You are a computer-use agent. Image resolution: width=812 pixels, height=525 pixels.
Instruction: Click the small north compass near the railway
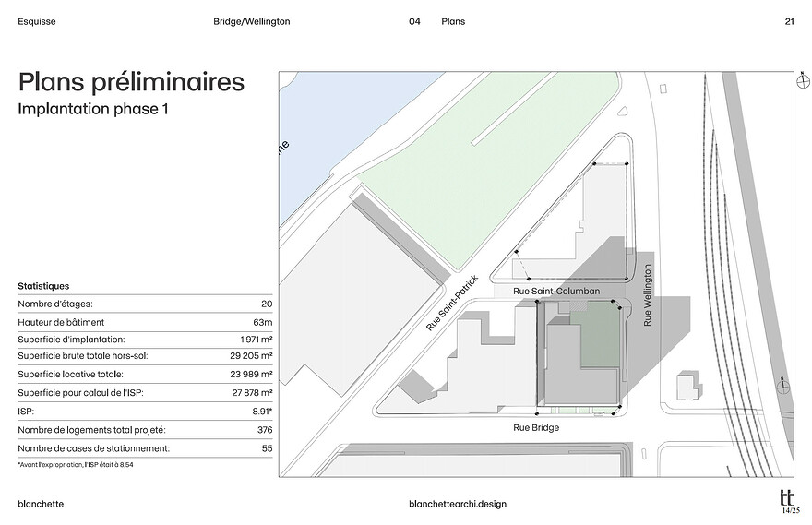point(784,385)
